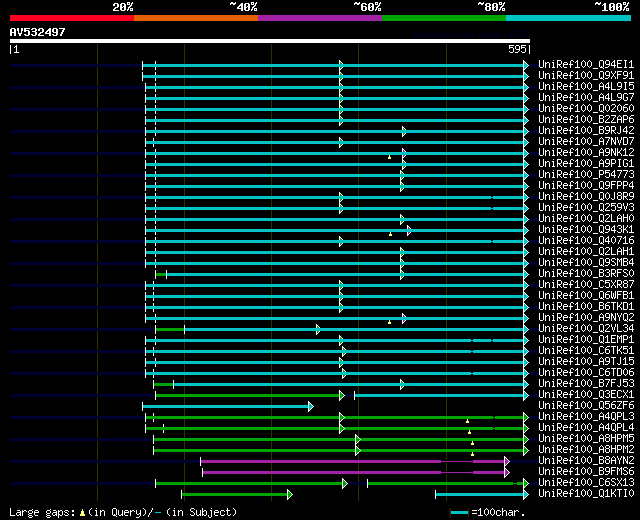Click the UniRef100_Q943K1 hit label

[x=585, y=229]
